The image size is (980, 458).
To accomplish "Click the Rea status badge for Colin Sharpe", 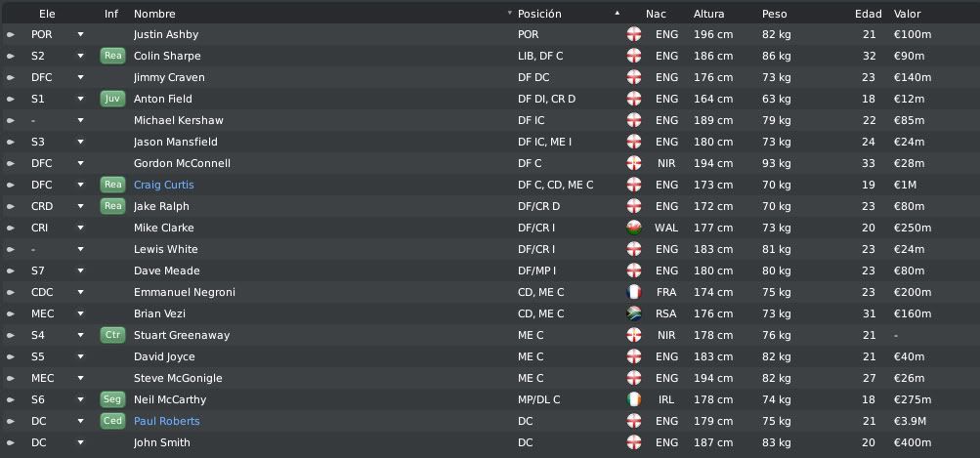I will (112, 56).
